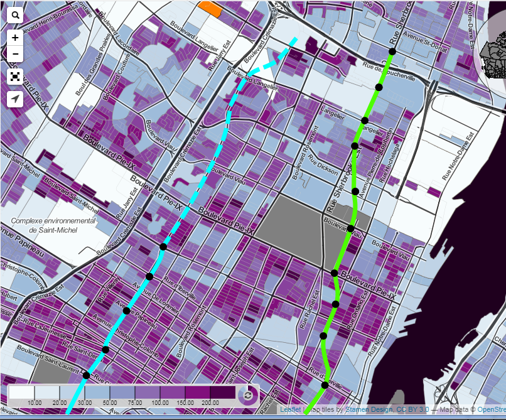Viewport: 506px width, 420px height.
Task: Zoom out with the minus button
Action: pyautogui.click(x=15, y=53)
